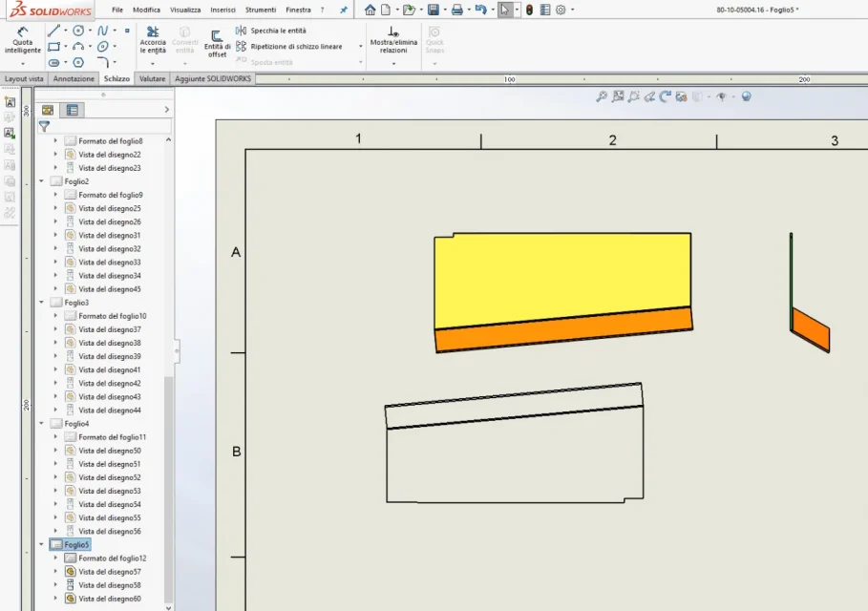Click the yellow face of the part view
Screen dimensions: 868x611
[561, 278]
